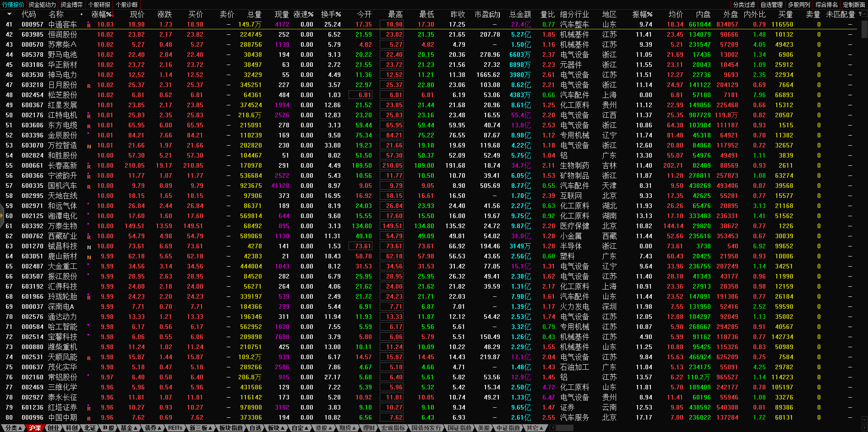Click the R marker beside 长春高新
868x432 pixels.
tap(89, 166)
